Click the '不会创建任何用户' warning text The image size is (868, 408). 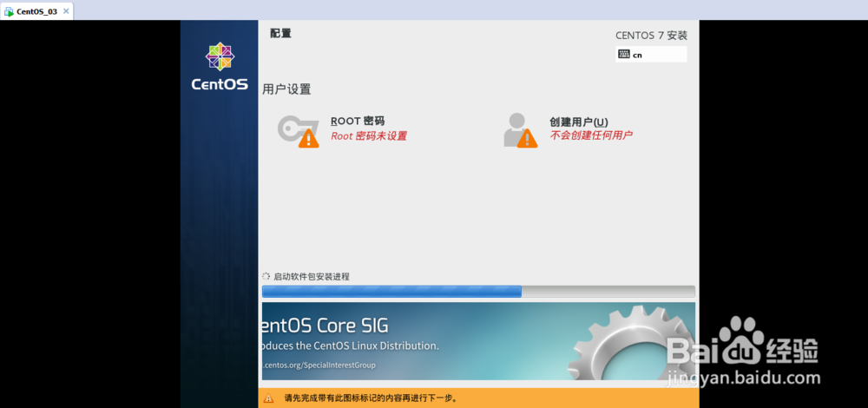click(591, 135)
